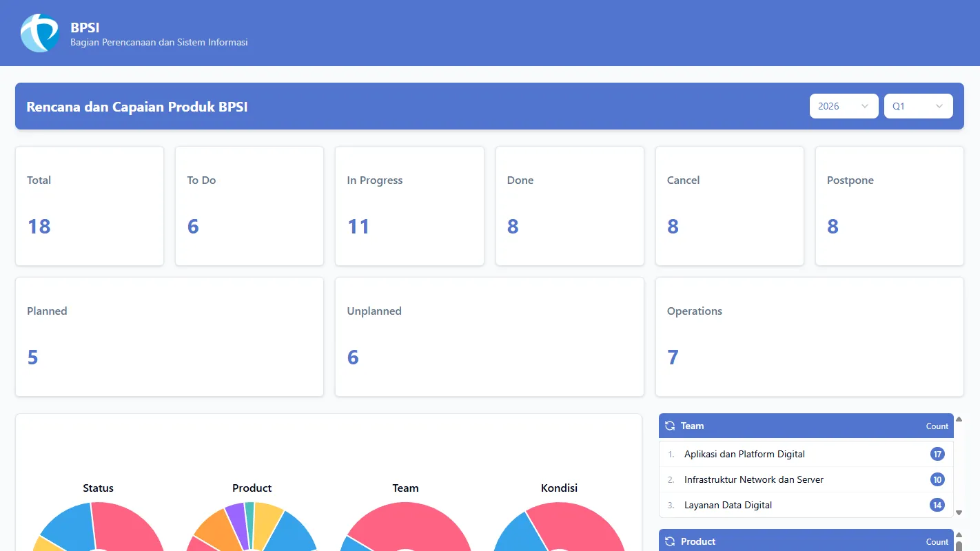Click the BPSI logo in the header
This screenshot has width=980, height=551.
point(39,32)
